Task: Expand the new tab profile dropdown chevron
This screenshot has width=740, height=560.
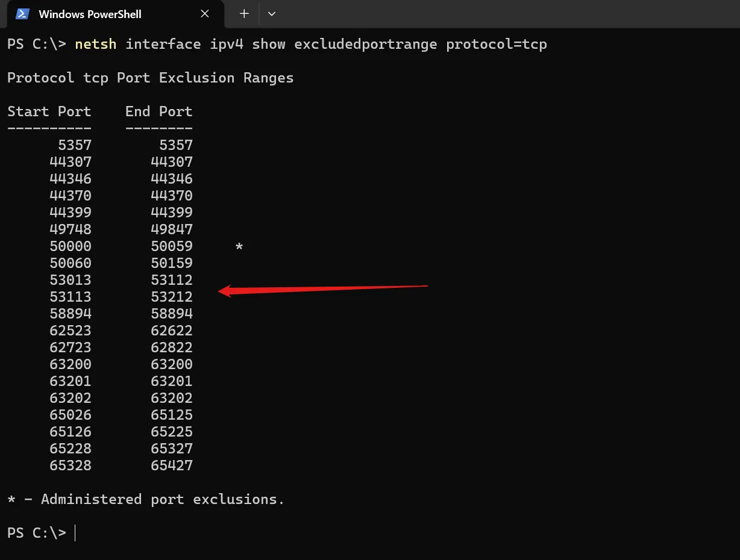Action: [x=272, y=14]
